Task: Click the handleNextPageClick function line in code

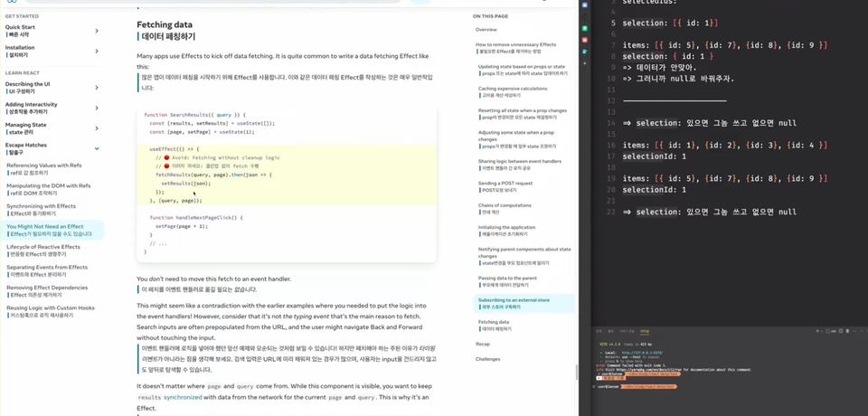Action: click(196, 218)
